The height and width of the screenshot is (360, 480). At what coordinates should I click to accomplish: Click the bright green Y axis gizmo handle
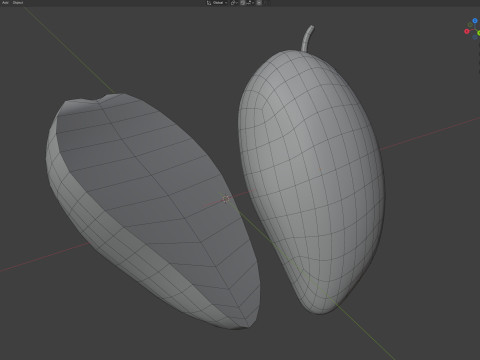coord(479,33)
